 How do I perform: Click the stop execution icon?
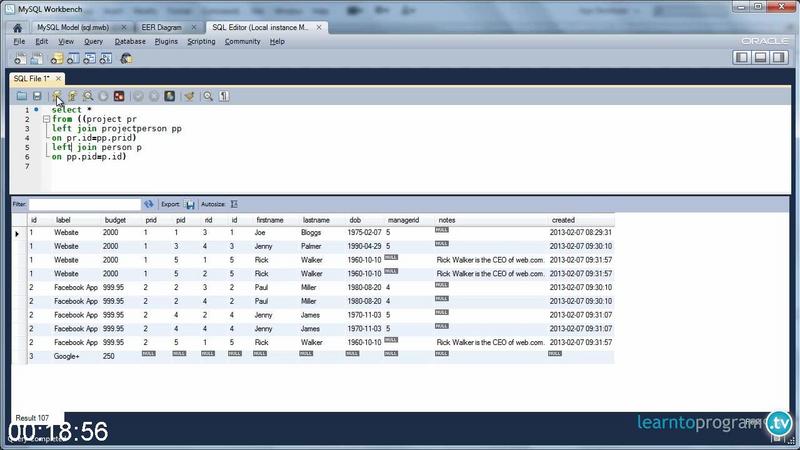tap(103, 96)
